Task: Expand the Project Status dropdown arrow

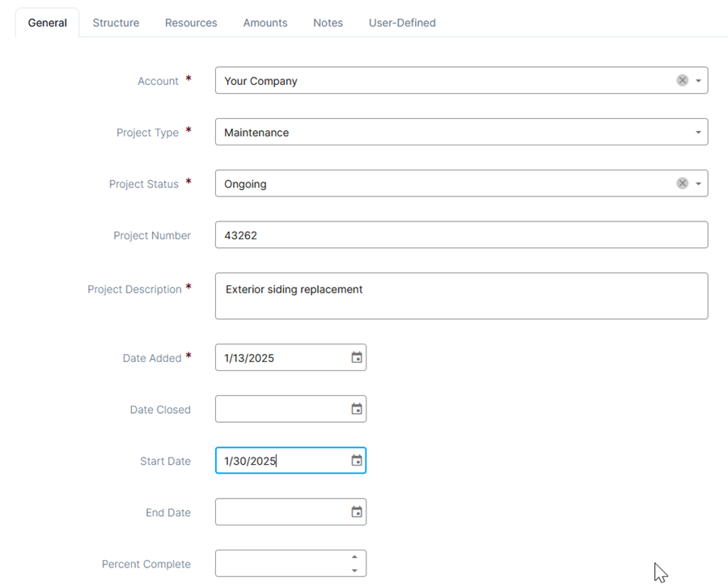Action: click(x=698, y=183)
